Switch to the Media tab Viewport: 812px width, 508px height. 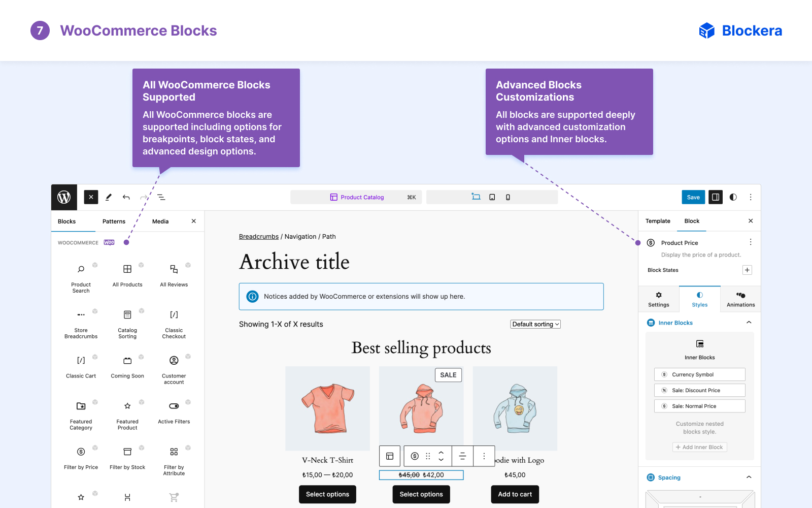click(160, 221)
